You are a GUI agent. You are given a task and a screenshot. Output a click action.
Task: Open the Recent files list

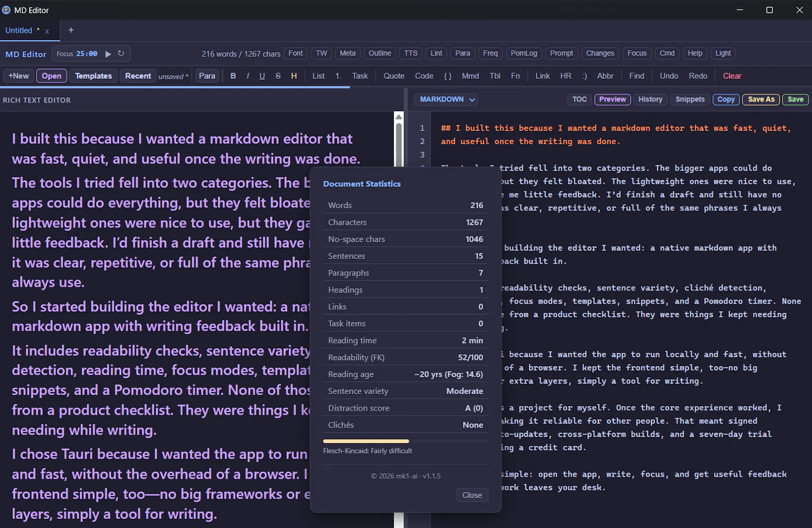click(138, 76)
